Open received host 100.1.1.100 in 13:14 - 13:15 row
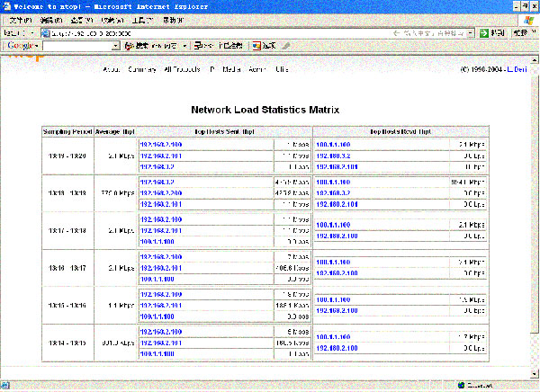The height and width of the screenshot is (392, 540). coord(333,337)
